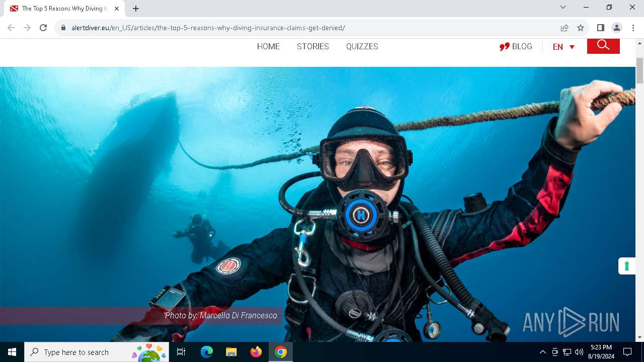644x362 pixels.
Task: Close the Top 5 Reasons tab
Action: [117, 9]
